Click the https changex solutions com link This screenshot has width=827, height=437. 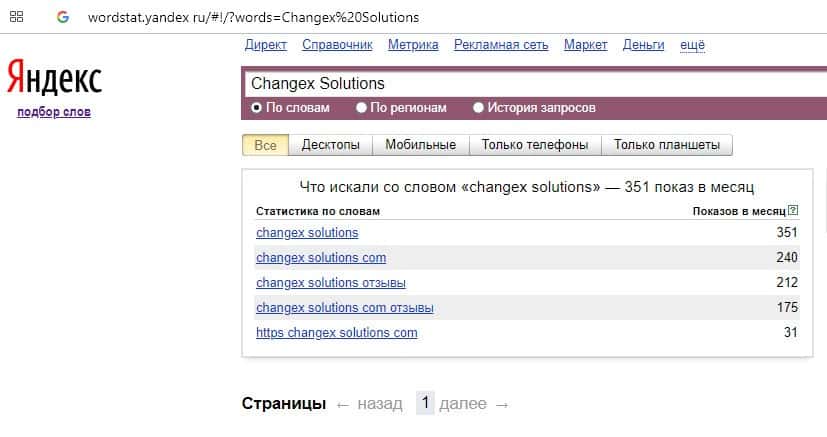tap(336, 333)
